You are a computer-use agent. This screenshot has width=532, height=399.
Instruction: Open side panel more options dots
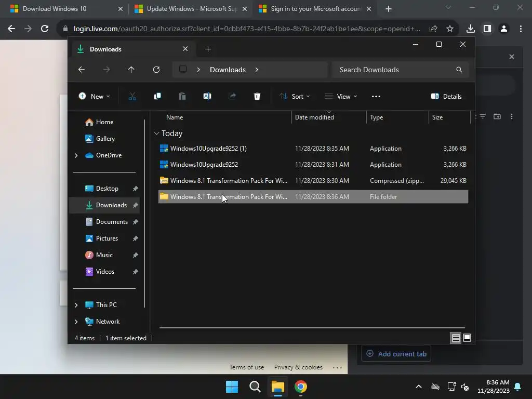click(x=512, y=117)
